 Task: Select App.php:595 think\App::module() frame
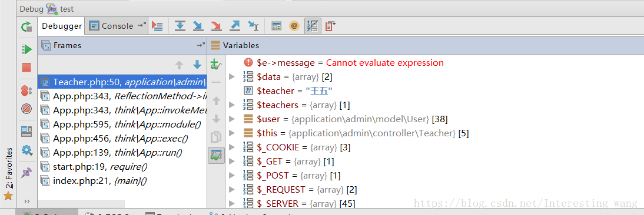pos(122,125)
